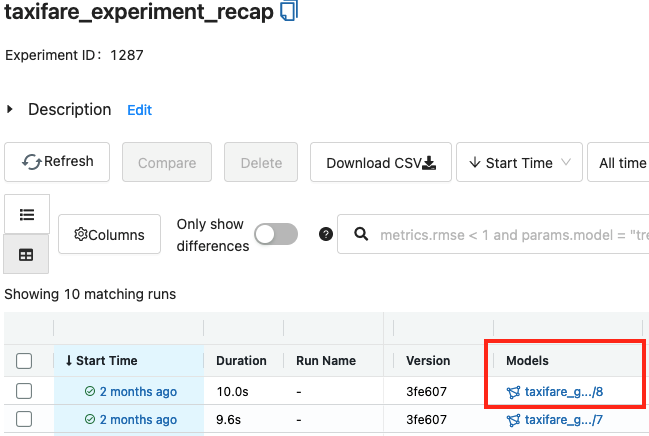Click the Run Name column header
This screenshot has width=649, height=436.
pyautogui.click(x=326, y=361)
